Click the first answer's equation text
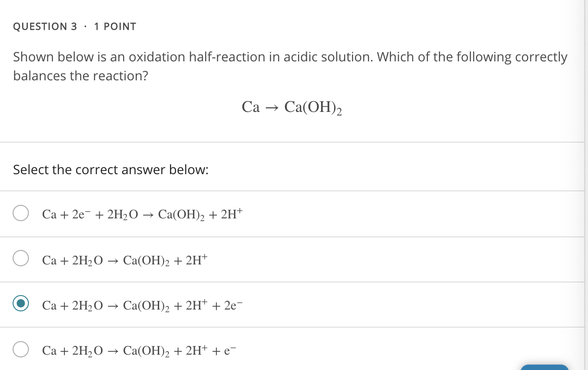 (142, 213)
